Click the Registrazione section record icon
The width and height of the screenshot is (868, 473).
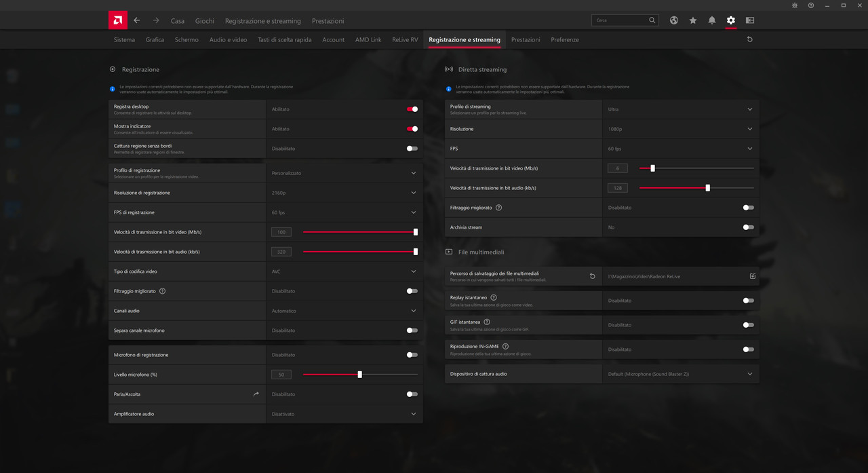113,69
